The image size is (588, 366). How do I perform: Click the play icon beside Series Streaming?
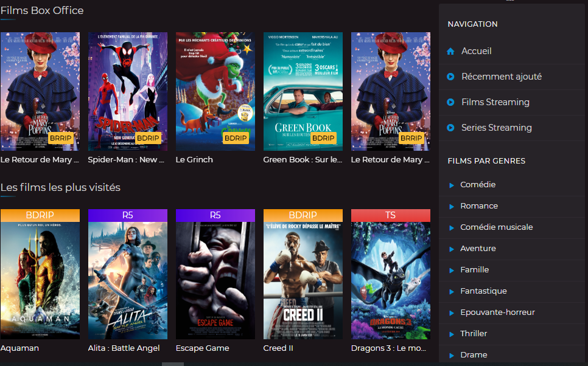(x=451, y=128)
